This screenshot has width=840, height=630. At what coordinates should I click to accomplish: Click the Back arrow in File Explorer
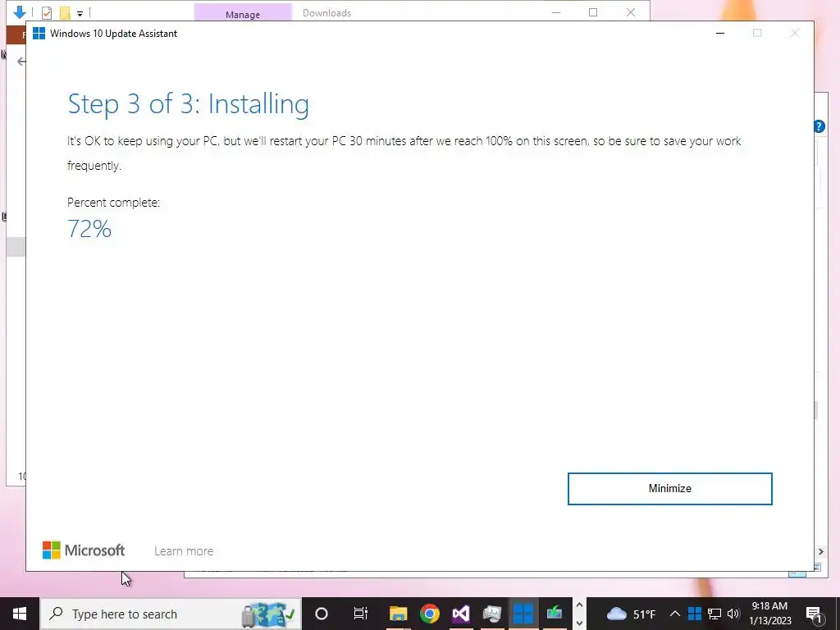pyautogui.click(x=21, y=62)
